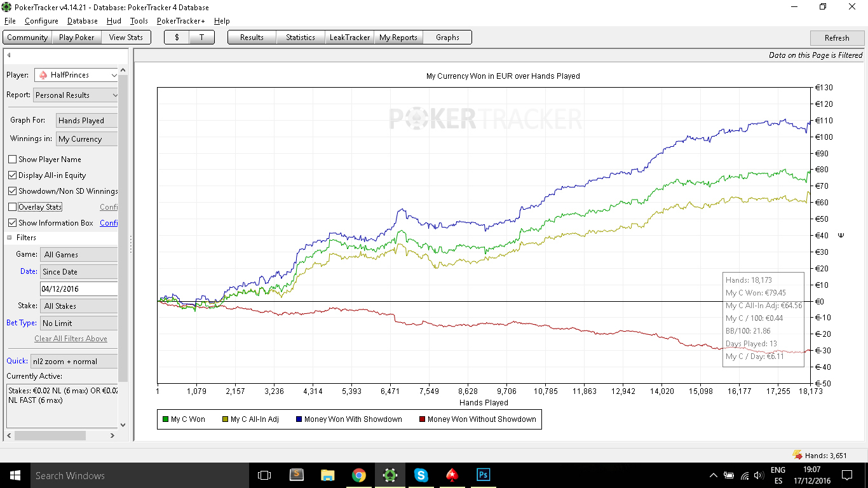Open PokerStars from the taskbar

coord(452,475)
